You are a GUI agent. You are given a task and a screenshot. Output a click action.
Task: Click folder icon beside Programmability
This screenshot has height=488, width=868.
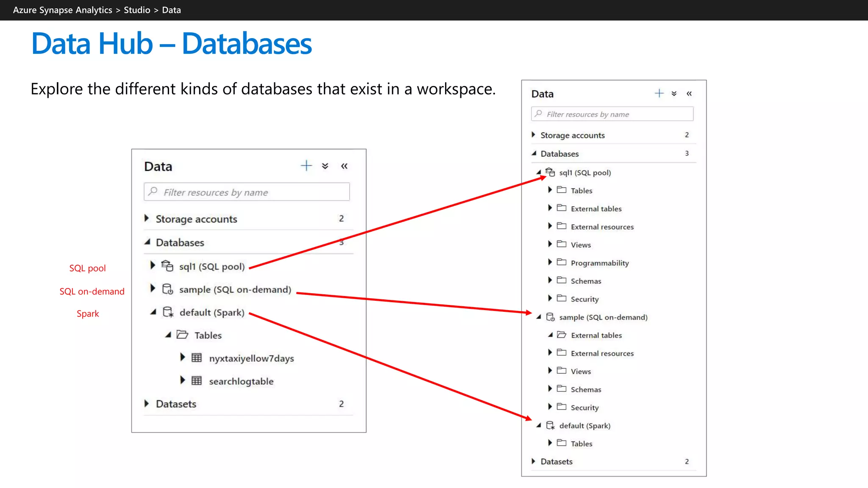[562, 262]
